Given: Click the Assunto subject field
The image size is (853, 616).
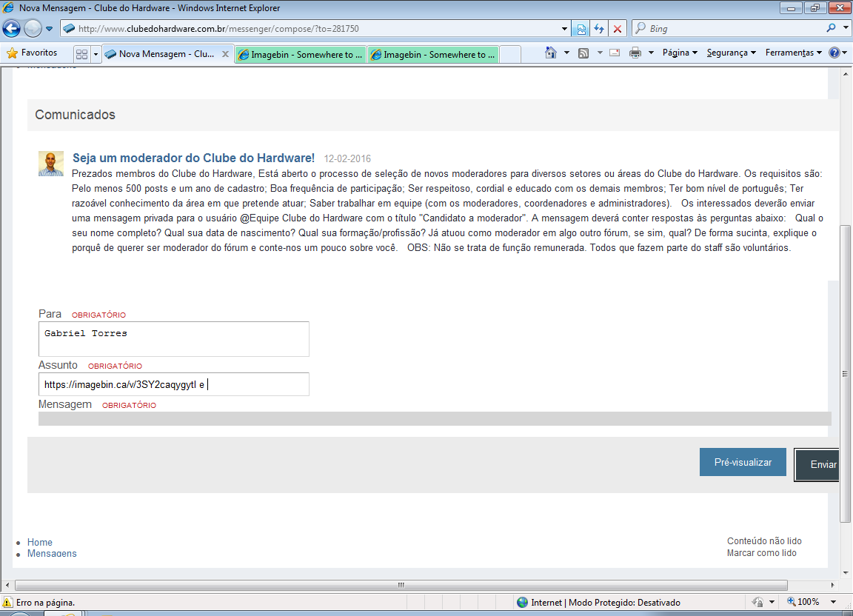Looking at the screenshot, I should [173, 384].
